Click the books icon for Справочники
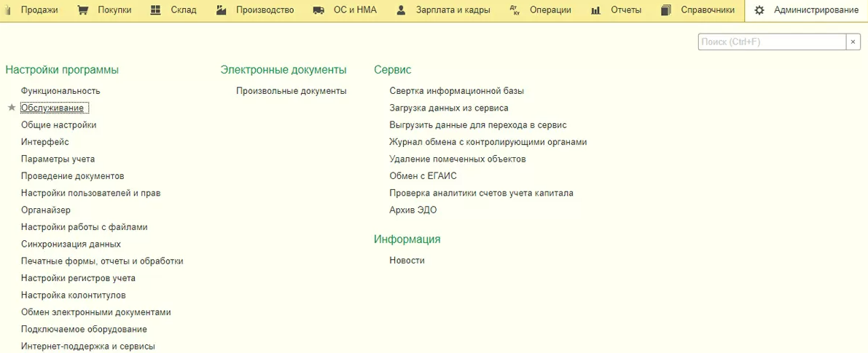This screenshot has width=868, height=353. coord(665,10)
